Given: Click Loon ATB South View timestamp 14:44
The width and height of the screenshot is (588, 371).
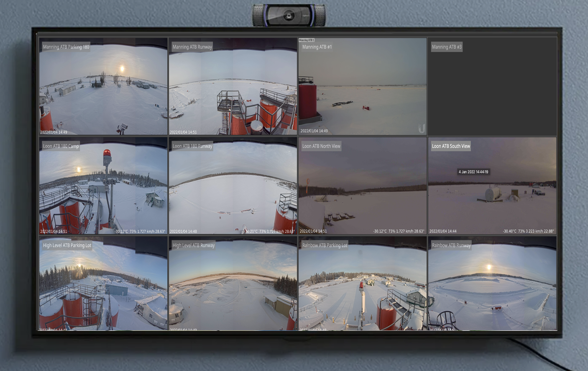Looking at the screenshot, I should coord(443,231).
